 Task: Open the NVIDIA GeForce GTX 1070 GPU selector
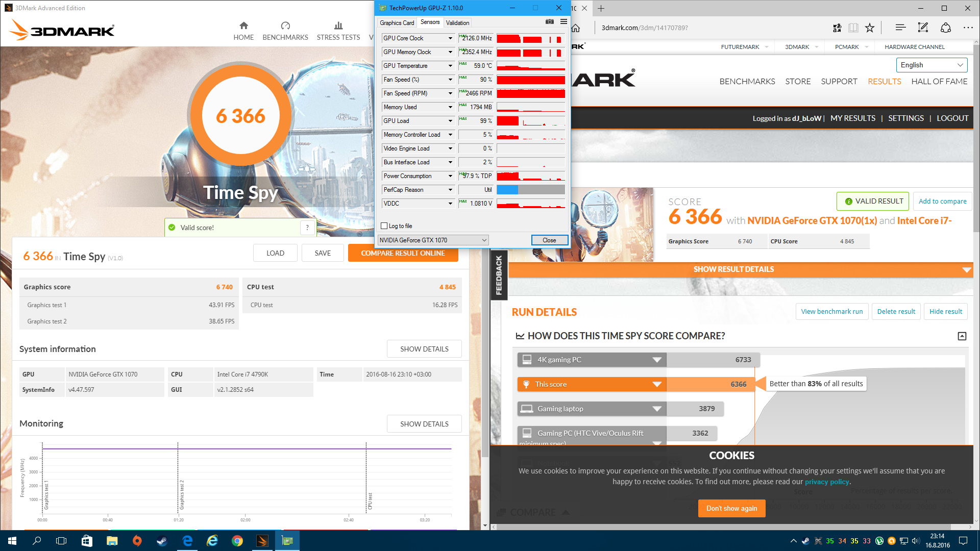[433, 240]
